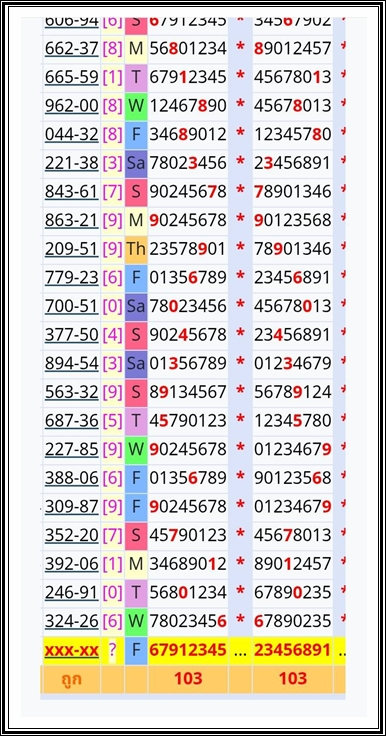Select the orange Th day cell
The width and height of the screenshot is (386, 736).
[x=136, y=249]
